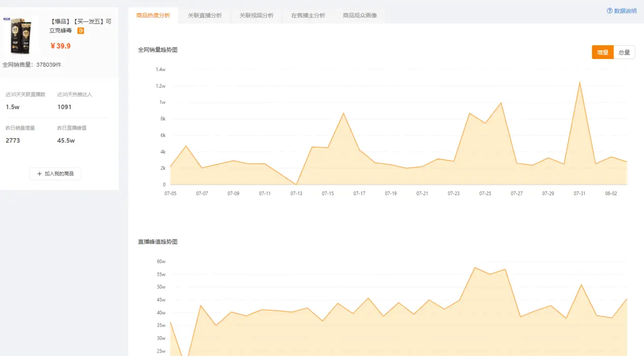Click the 07-31 peak on sales trend chart
This screenshot has width=644, height=356.
tap(579, 82)
